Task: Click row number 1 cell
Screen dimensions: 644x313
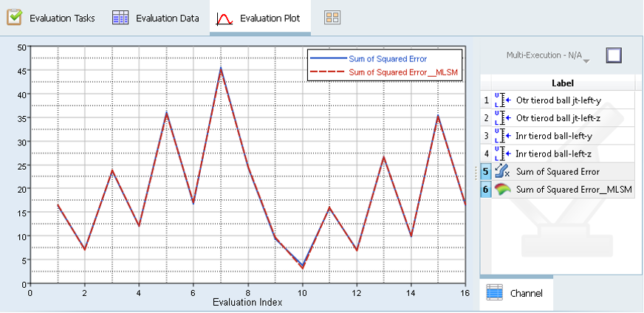Action: 486,100
